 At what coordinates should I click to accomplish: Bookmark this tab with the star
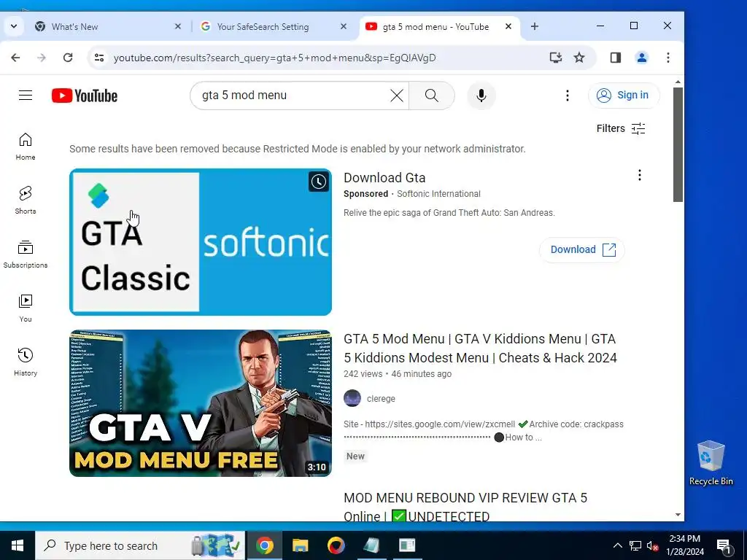coord(578,58)
